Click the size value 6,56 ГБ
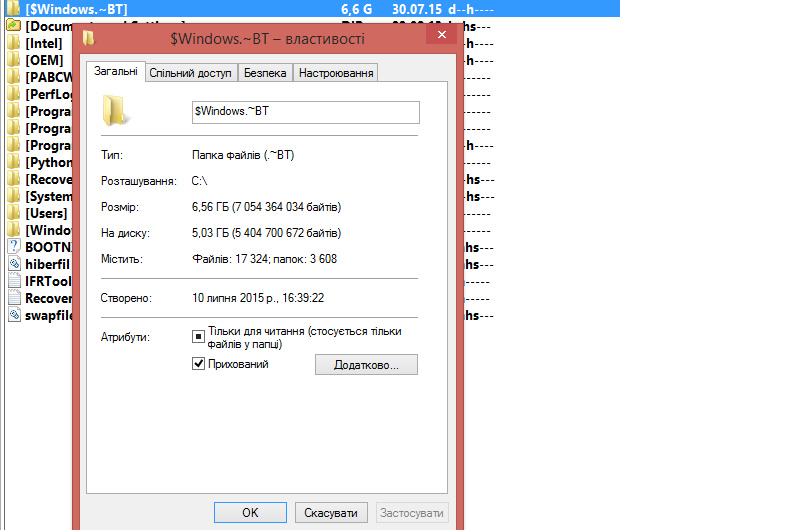 pyautogui.click(x=266, y=207)
